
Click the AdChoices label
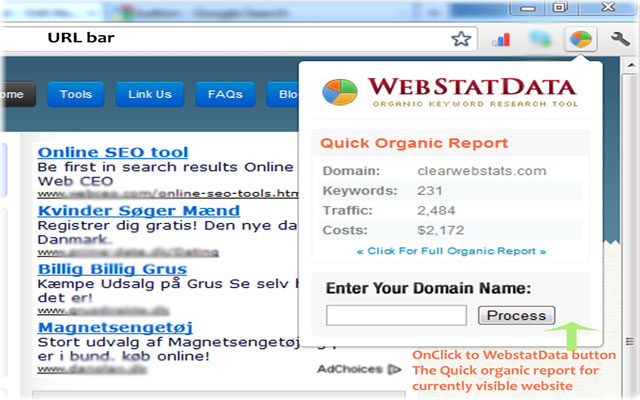350,369
